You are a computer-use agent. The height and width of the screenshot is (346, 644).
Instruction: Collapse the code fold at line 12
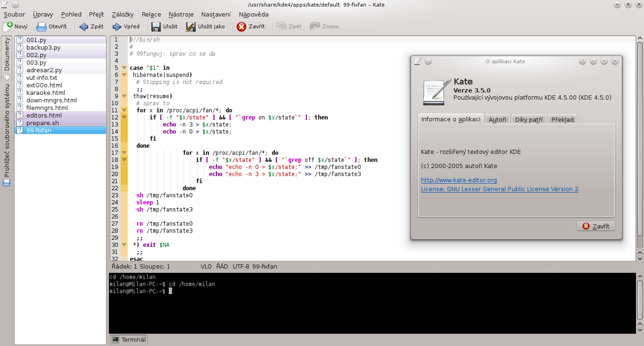pyautogui.click(x=124, y=118)
